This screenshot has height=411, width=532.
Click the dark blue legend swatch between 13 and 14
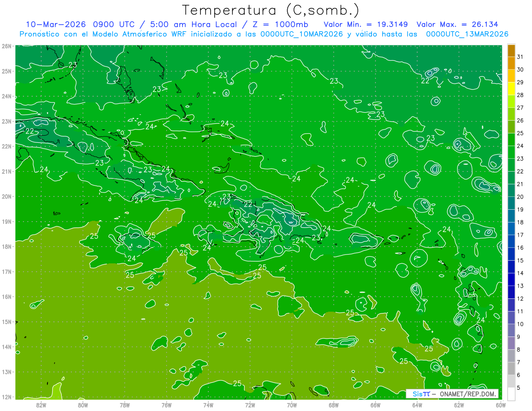[x=511, y=279]
